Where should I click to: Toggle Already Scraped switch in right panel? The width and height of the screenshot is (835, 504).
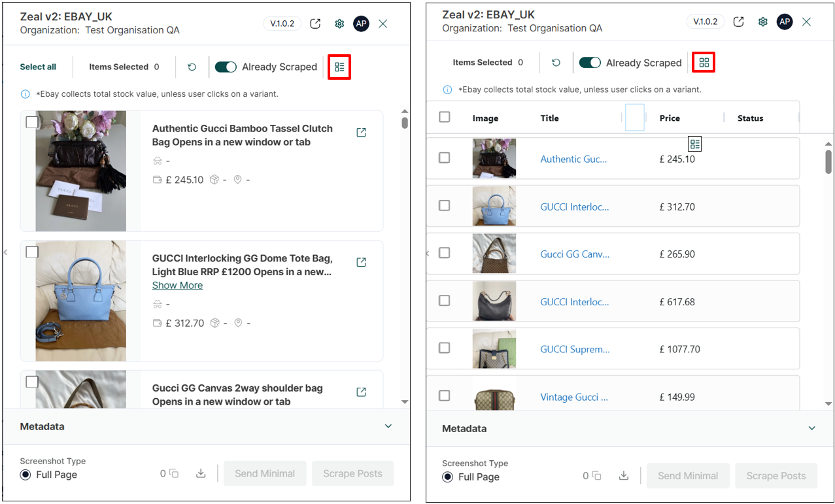pos(590,63)
